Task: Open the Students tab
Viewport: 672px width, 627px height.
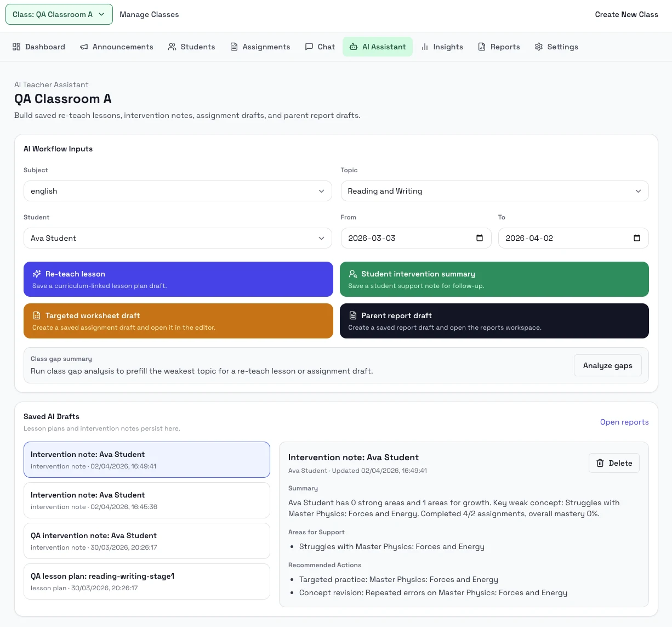Action: [191, 47]
